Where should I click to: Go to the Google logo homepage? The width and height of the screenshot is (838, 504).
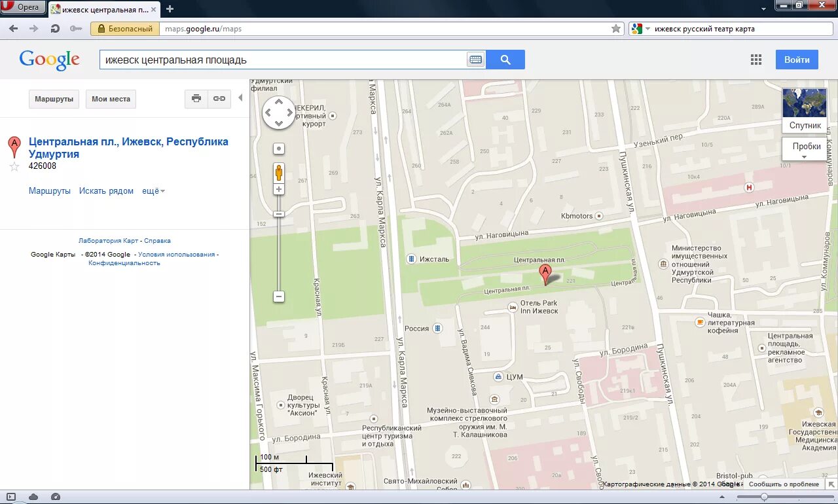[x=50, y=60]
